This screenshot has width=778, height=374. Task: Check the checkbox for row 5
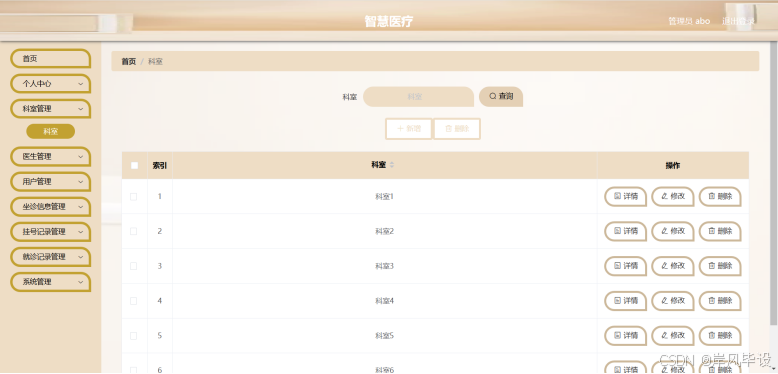133,336
